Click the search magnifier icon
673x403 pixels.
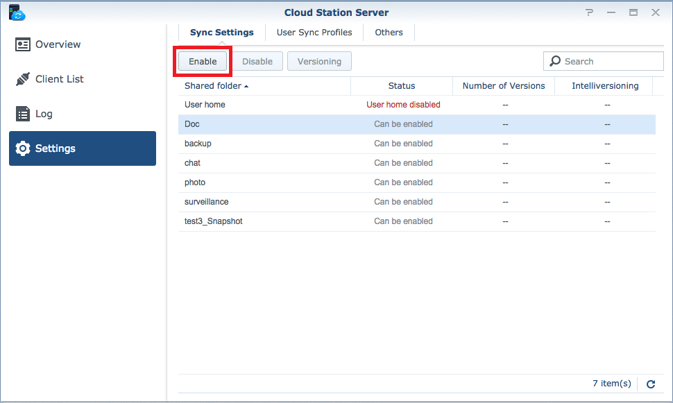click(555, 62)
